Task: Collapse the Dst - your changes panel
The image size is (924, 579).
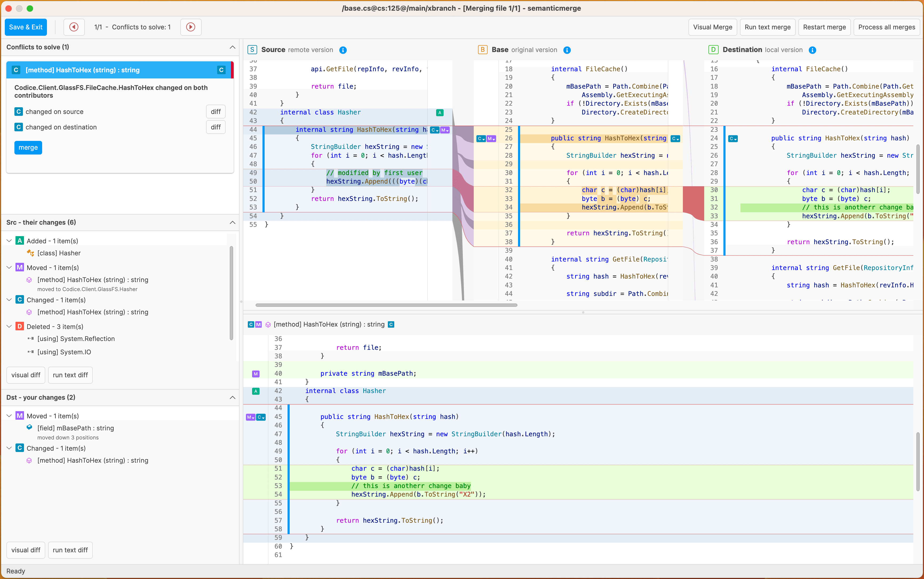Action: click(232, 398)
